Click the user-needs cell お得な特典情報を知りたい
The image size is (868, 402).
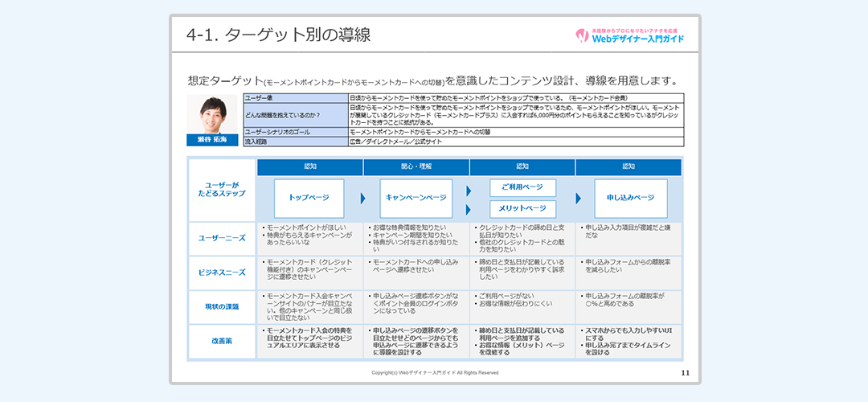pyautogui.click(x=416, y=239)
